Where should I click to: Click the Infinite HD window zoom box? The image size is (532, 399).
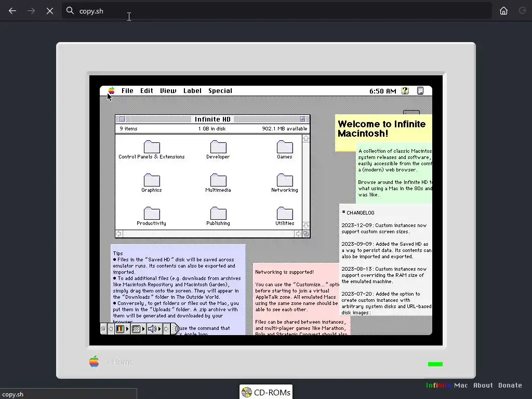(x=302, y=119)
